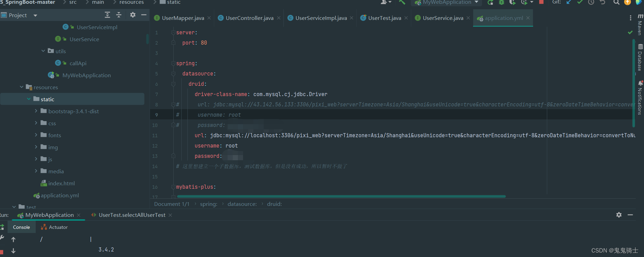The height and width of the screenshot is (257, 644).
Task: Hide the Project panel with minus icon
Action: [144, 15]
